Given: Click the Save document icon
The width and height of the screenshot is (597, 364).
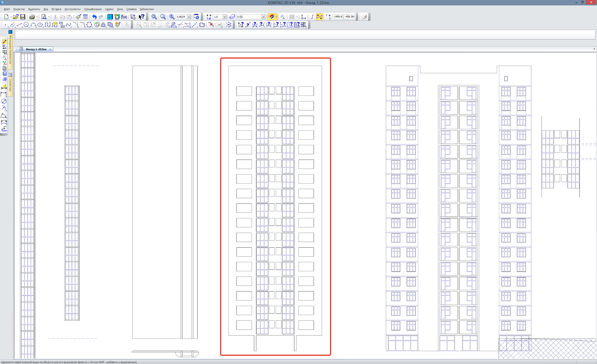Looking at the screenshot, I should click(23, 17).
